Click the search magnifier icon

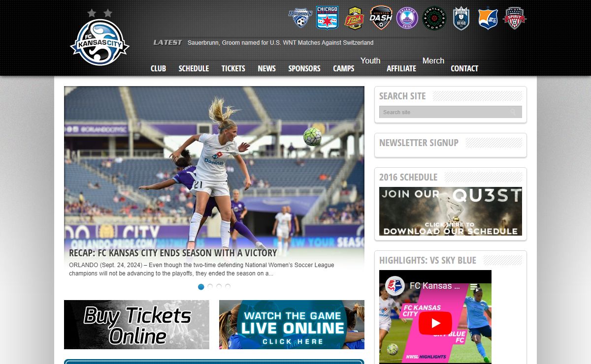pos(514,112)
